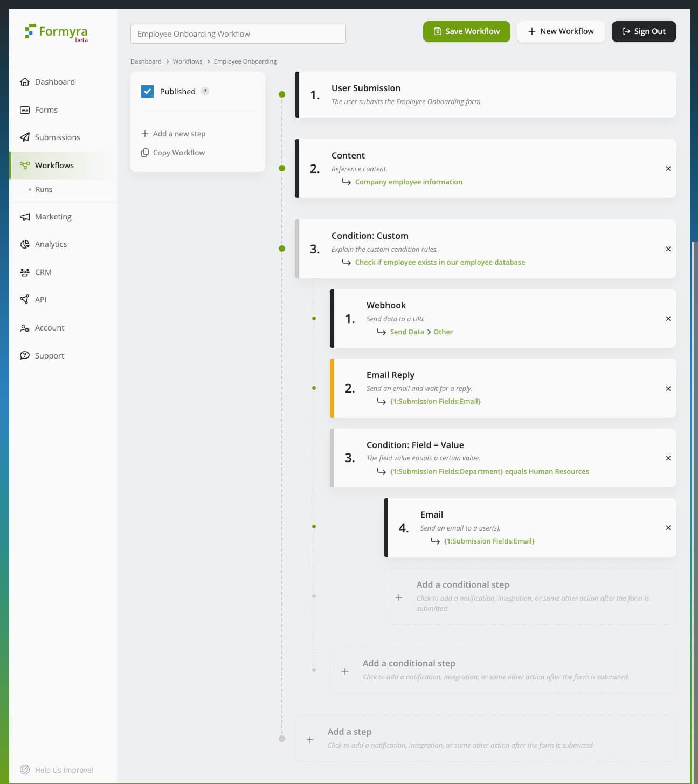
Task: Open the employee database condition link
Action: pos(439,262)
